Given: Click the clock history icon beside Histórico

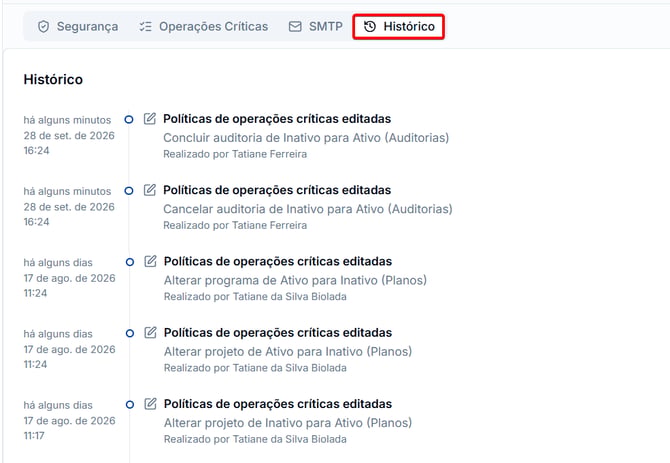Looking at the screenshot, I should tap(370, 26).
